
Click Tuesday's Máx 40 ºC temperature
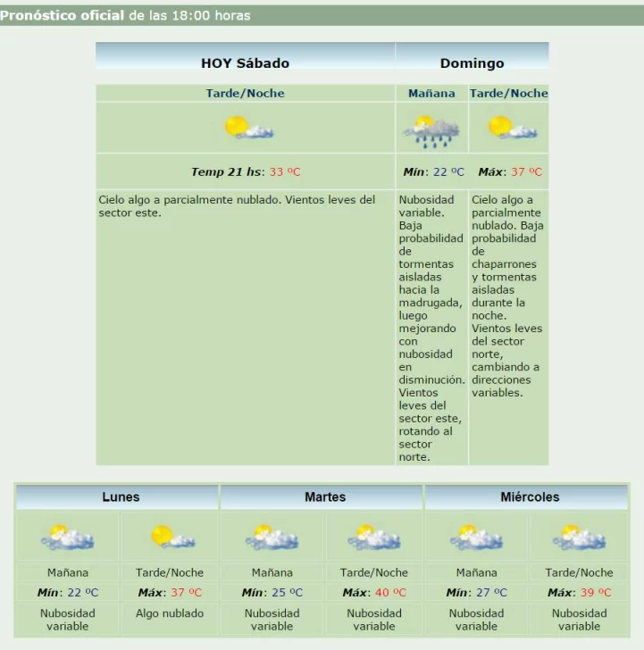(374, 592)
